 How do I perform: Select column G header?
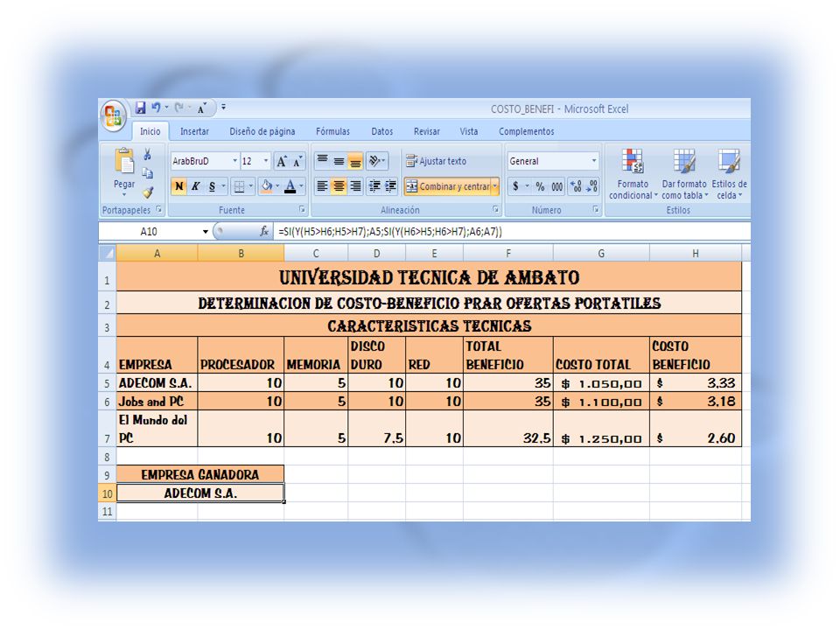601,253
